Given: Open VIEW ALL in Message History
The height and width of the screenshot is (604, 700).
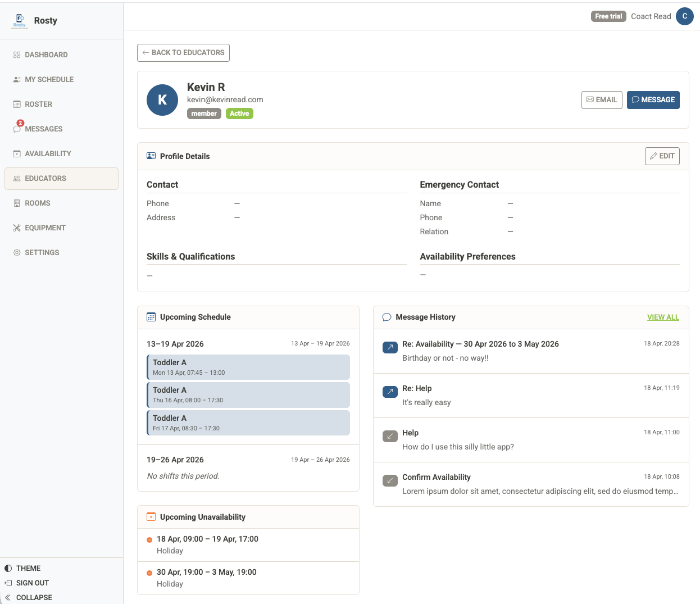Looking at the screenshot, I should (663, 317).
